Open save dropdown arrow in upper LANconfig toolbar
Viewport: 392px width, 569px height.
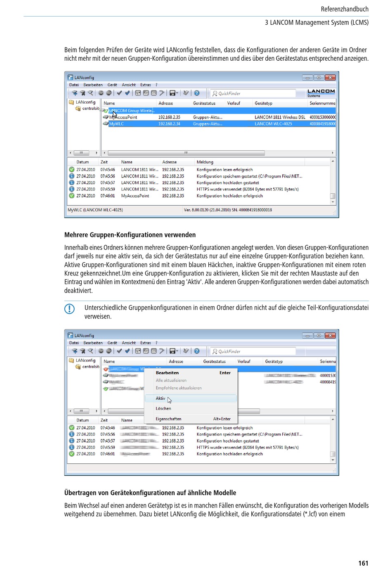click(177, 93)
